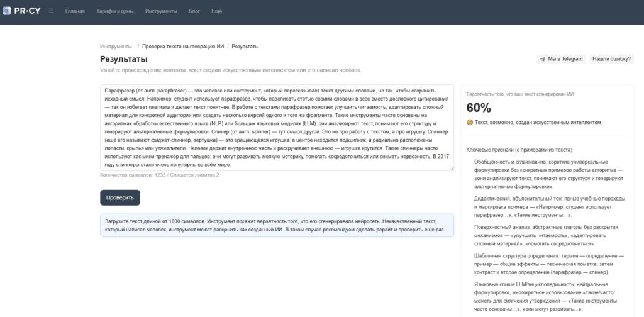This screenshot has width=644, height=317.
Task: Click the Обобщённость и сглаживание paragraph
Action: pyautogui.click(x=549, y=174)
